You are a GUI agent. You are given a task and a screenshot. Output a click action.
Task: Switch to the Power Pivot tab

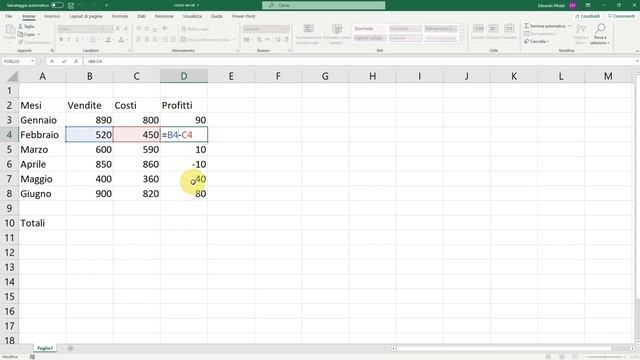click(244, 16)
